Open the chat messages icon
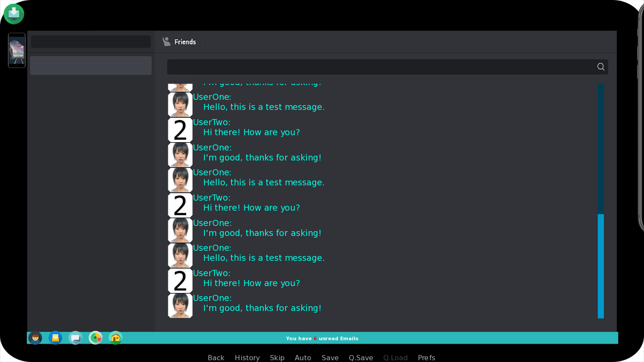Screen dimensions: 644x362 [75, 338]
